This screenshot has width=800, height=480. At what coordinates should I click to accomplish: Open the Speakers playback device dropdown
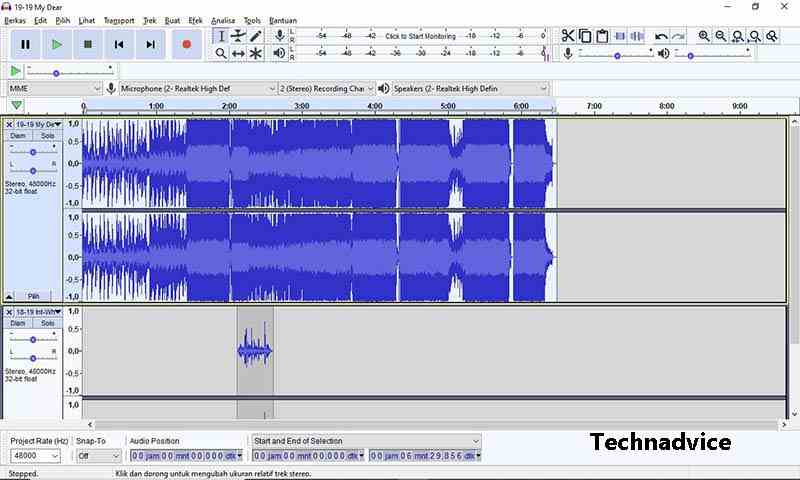470,88
